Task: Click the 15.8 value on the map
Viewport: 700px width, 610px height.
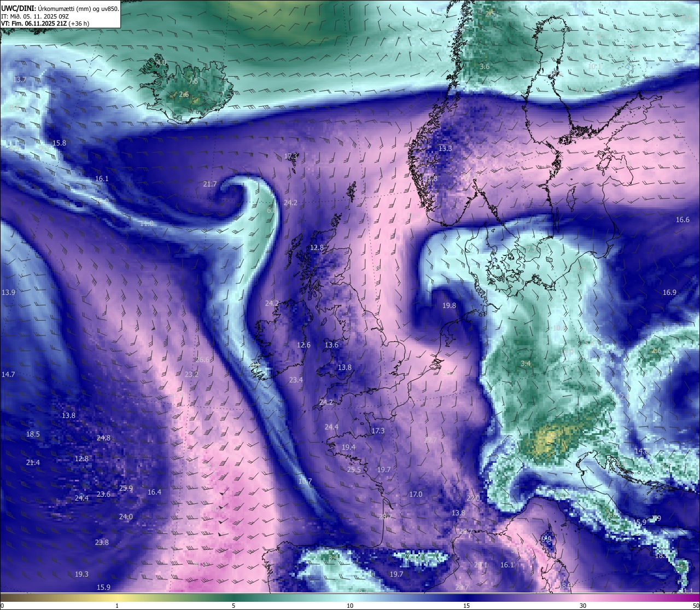Action: [59, 143]
